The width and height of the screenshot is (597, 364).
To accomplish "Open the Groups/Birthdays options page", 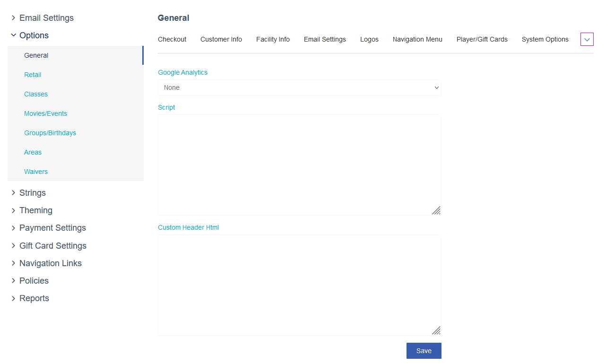I will pos(50,133).
